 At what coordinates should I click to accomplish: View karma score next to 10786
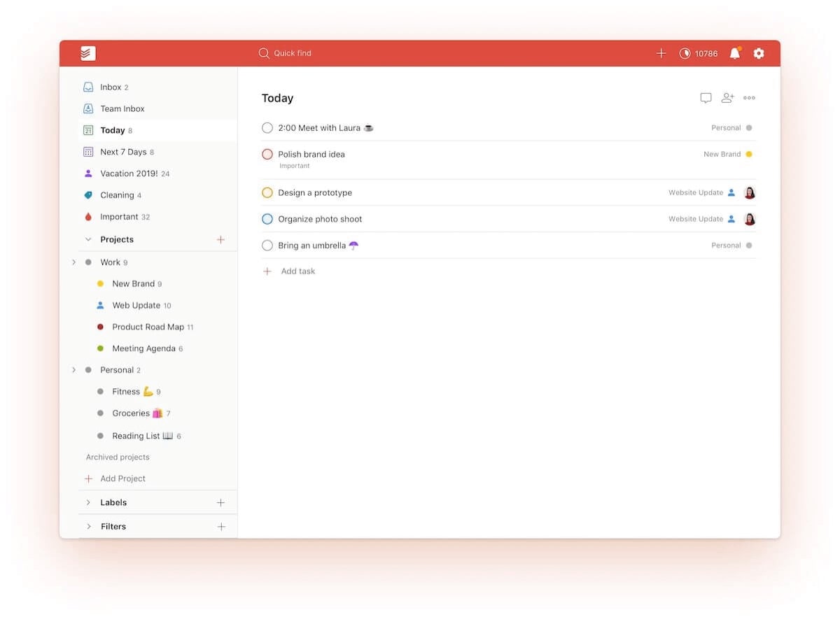698,52
